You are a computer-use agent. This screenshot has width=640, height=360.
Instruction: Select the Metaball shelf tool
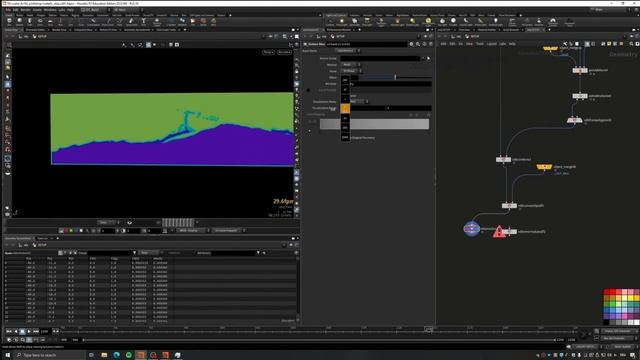pyautogui.click(x=182, y=22)
